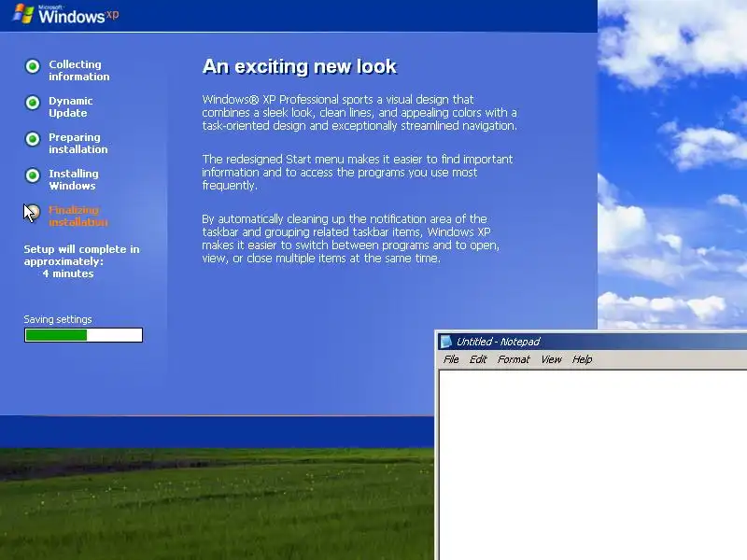The height and width of the screenshot is (560, 747).
Task: Click the 'Dynamic Update' label
Action: click(71, 107)
